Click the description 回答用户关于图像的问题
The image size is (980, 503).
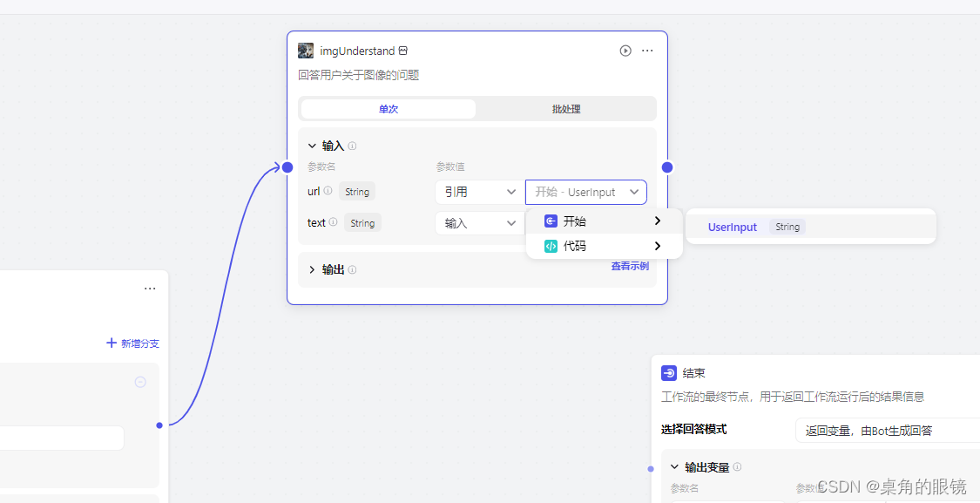359,75
